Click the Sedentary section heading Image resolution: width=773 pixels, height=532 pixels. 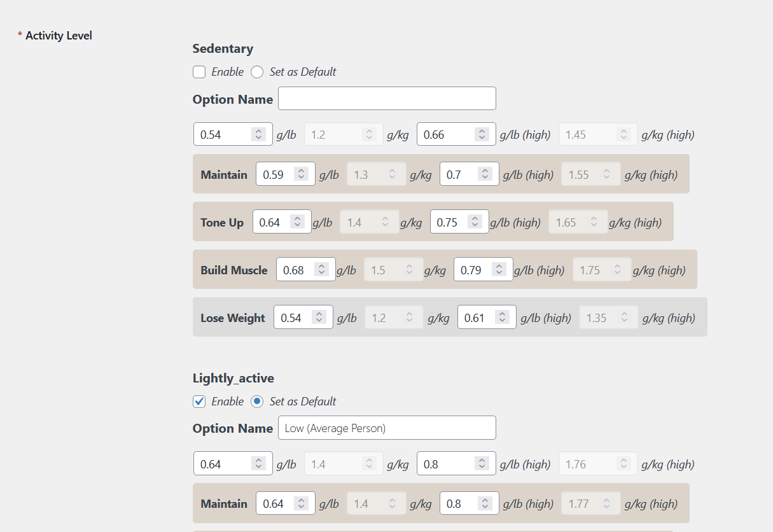(223, 48)
